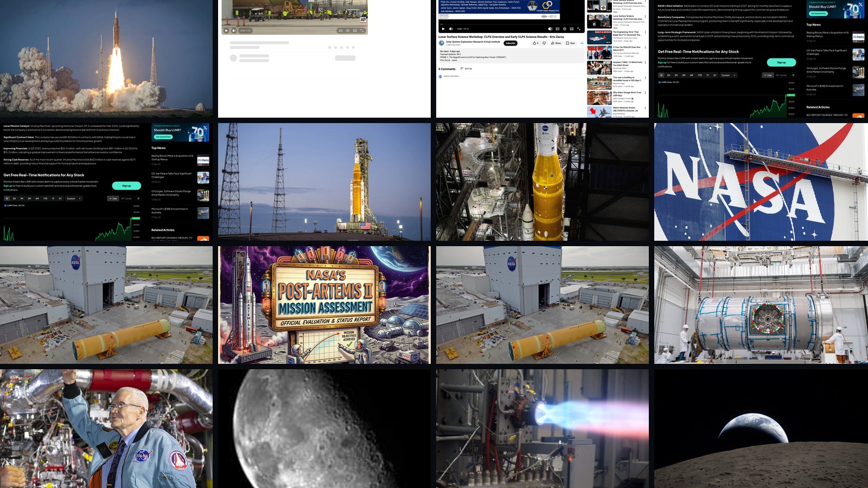
Task: Open Custom dropdown on NASA's New Initiative page
Action: coord(729,75)
